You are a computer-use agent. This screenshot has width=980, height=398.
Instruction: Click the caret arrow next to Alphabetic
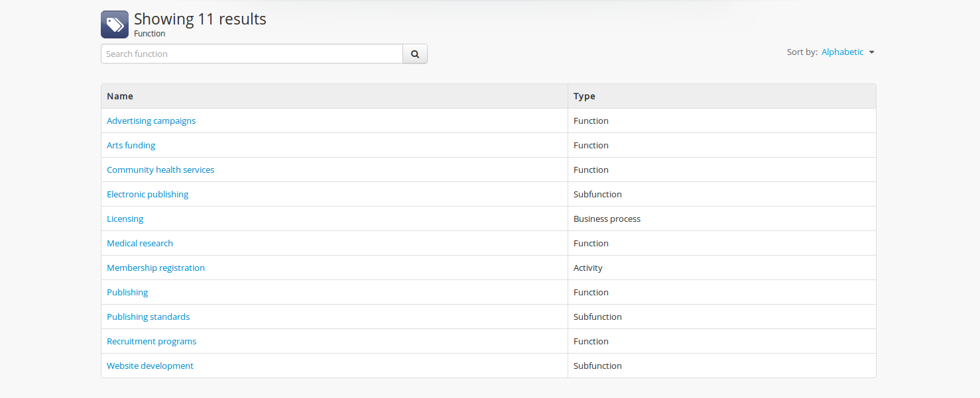pyautogui.click(x=872, y=52)
